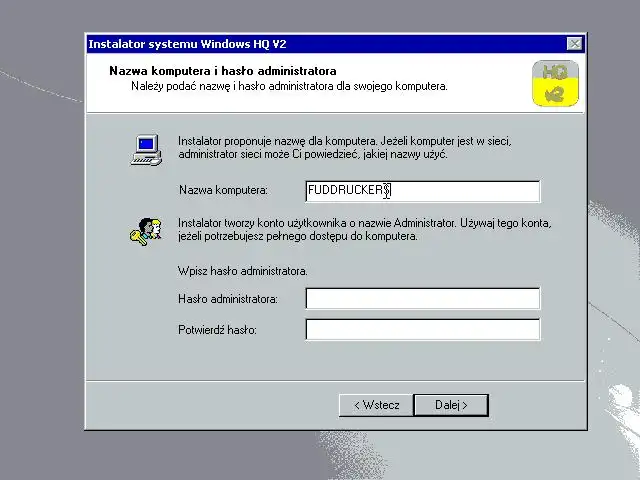Click the "Nazwa komputera:" label

coord(223,190)
